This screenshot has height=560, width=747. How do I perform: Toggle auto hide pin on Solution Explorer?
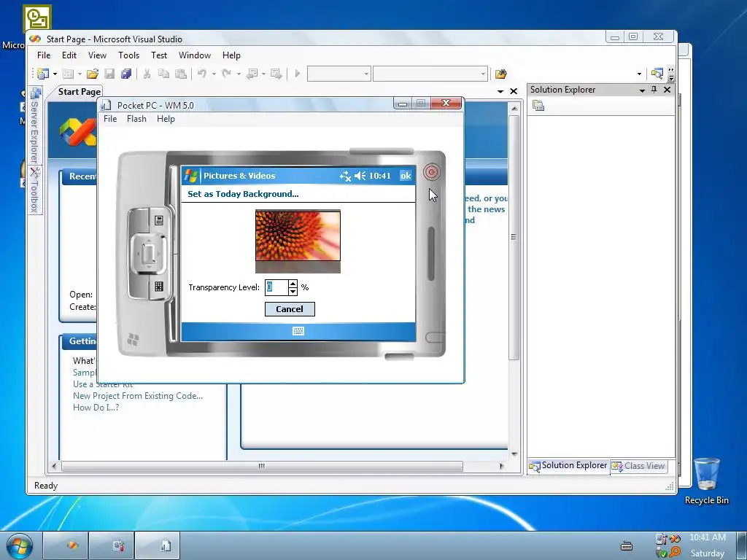(654, 90)
